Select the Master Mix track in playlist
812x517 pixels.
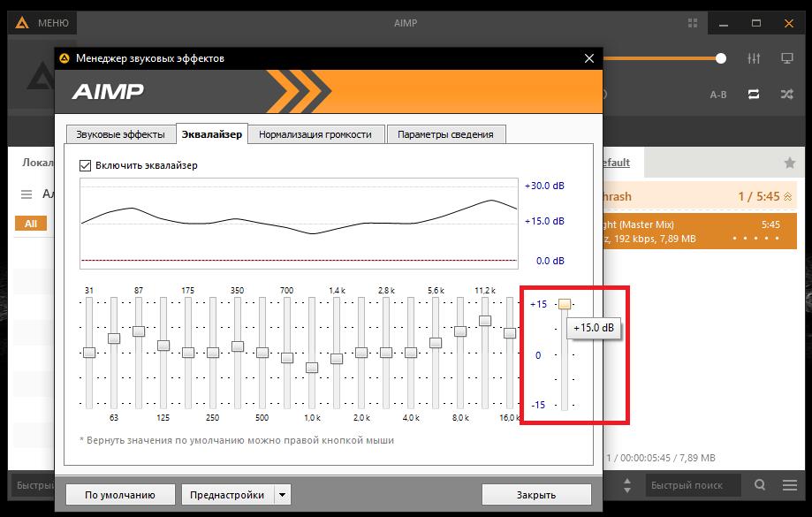tap(700, 232)
